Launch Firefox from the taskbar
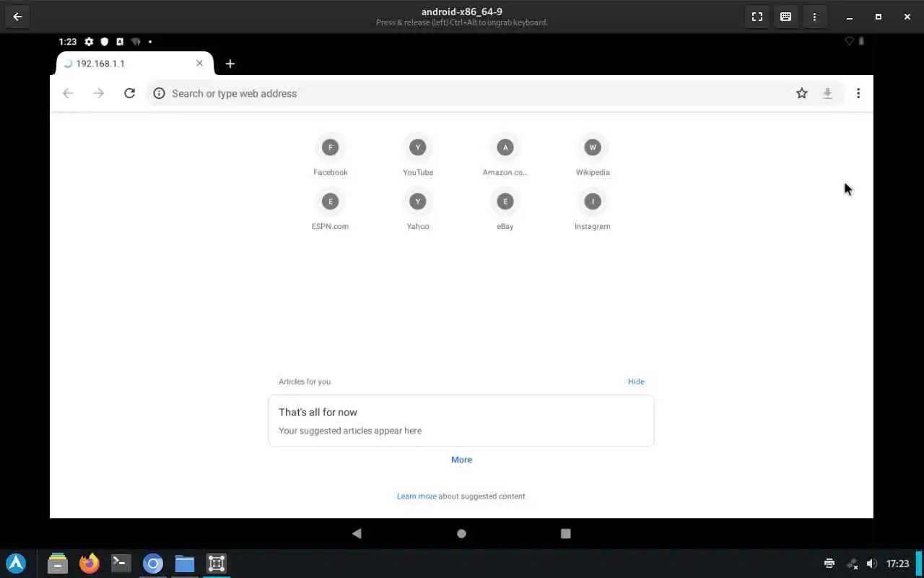 click(x=90, y=563)
